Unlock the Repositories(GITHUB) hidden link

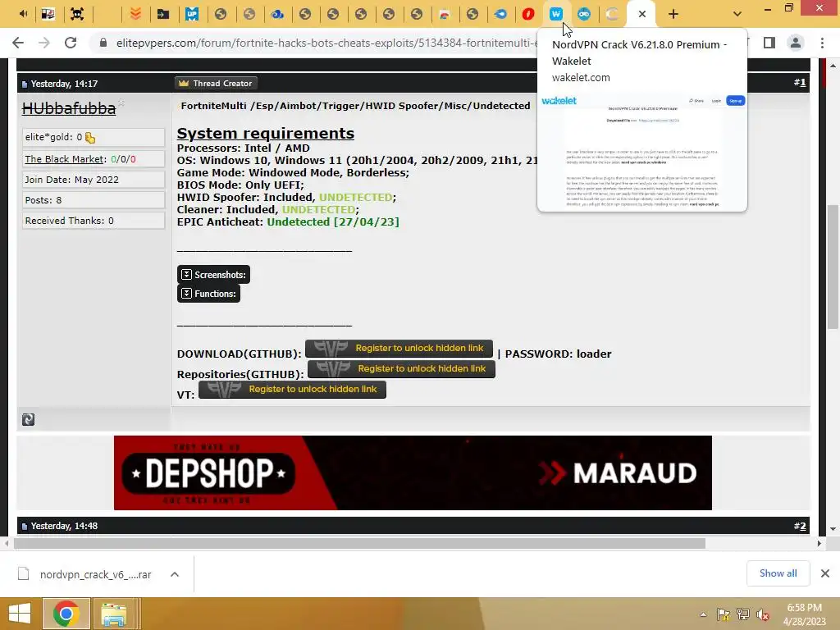click(x=401, y=368)
